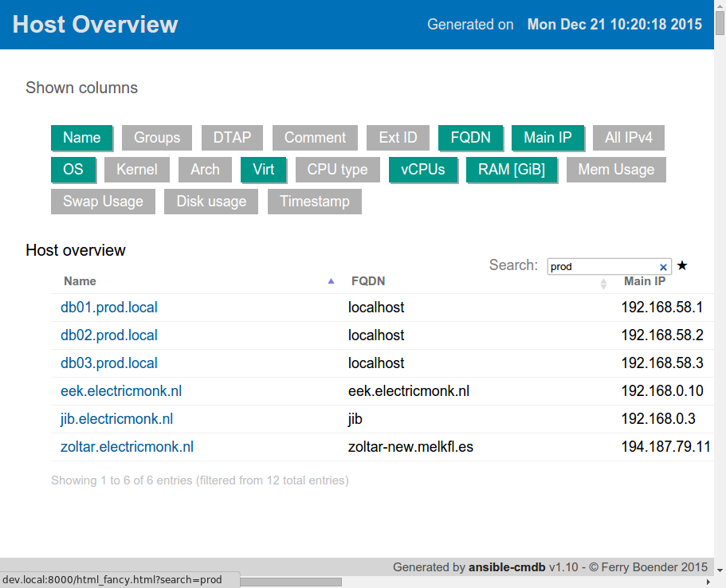The height and width of the screenshot is (588, 726).
Task: Open zoltar.electricmonk.nl host details
Action: click(x=127, y=447)
